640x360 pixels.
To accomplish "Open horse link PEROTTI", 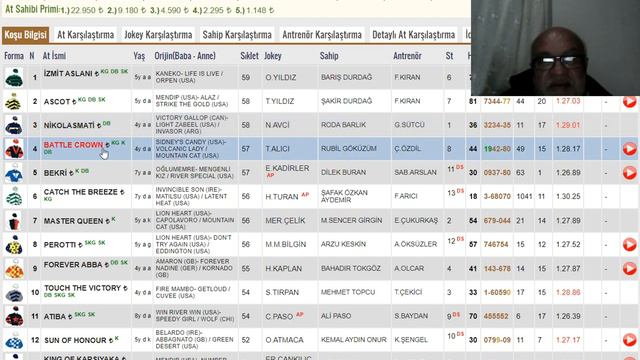I will 60,244.
